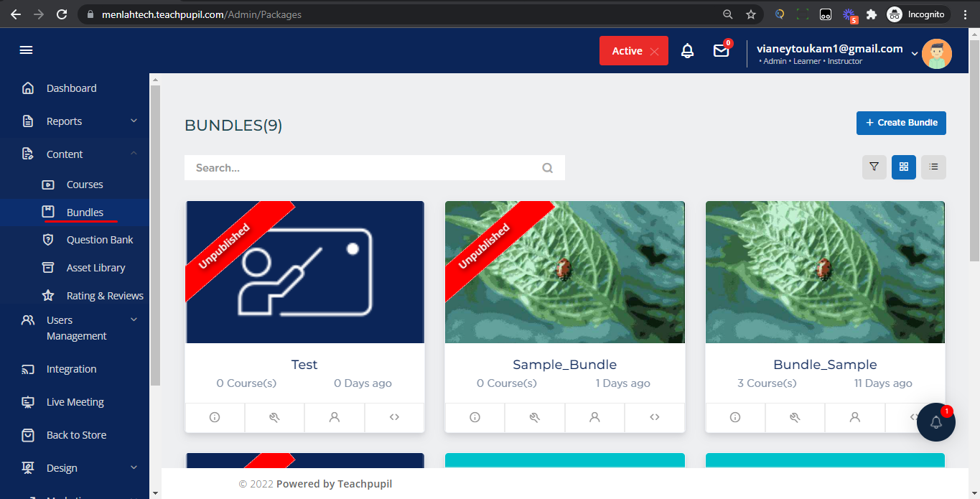Viewport: 980px width, 499px height.
Task: Click user icon on Bundle_Sample card
Action: pyautogui.click(x=854, y=417)
